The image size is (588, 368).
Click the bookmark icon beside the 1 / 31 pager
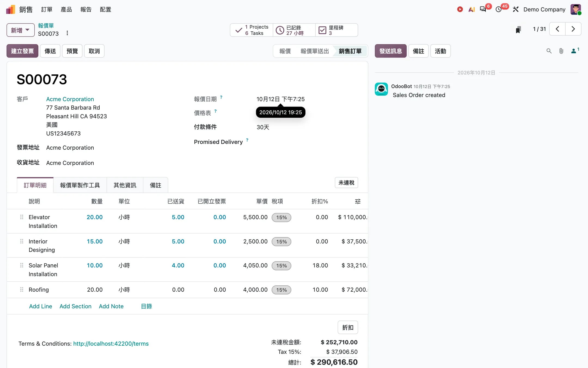518,29
